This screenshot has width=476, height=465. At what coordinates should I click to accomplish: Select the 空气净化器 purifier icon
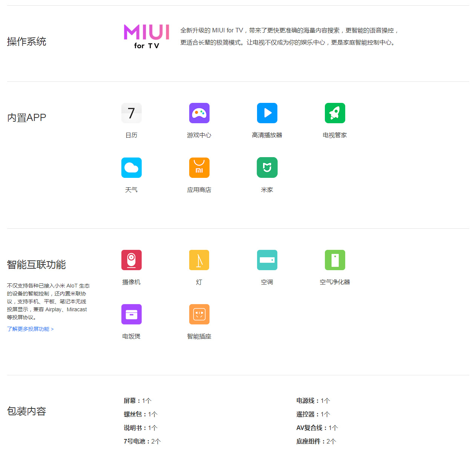(x=335, y=260)
